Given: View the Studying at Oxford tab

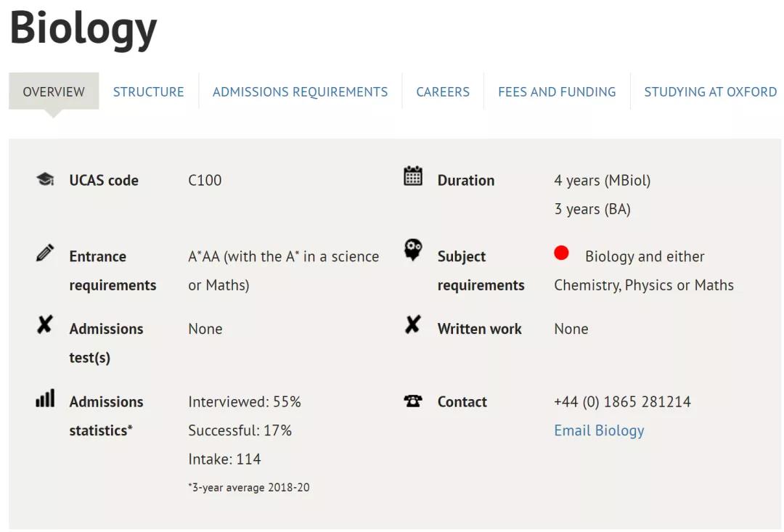Looking at the screenshot, I should 711,92.
